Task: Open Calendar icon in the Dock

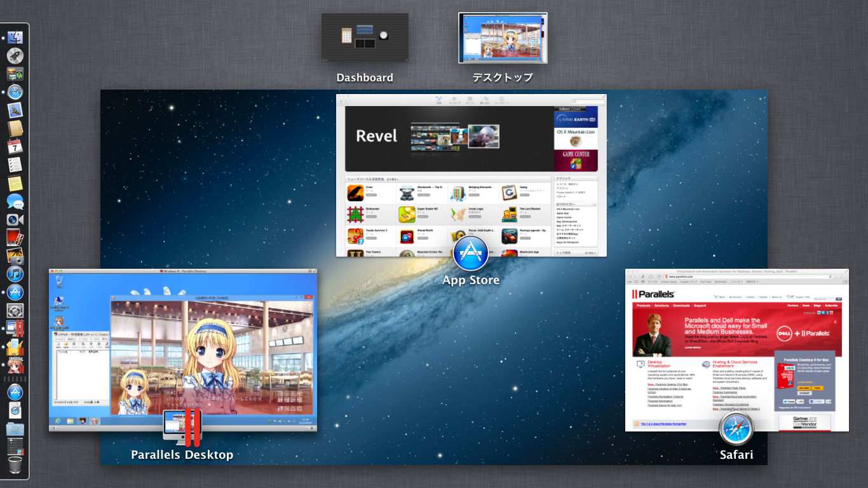Action: point(15,147)
